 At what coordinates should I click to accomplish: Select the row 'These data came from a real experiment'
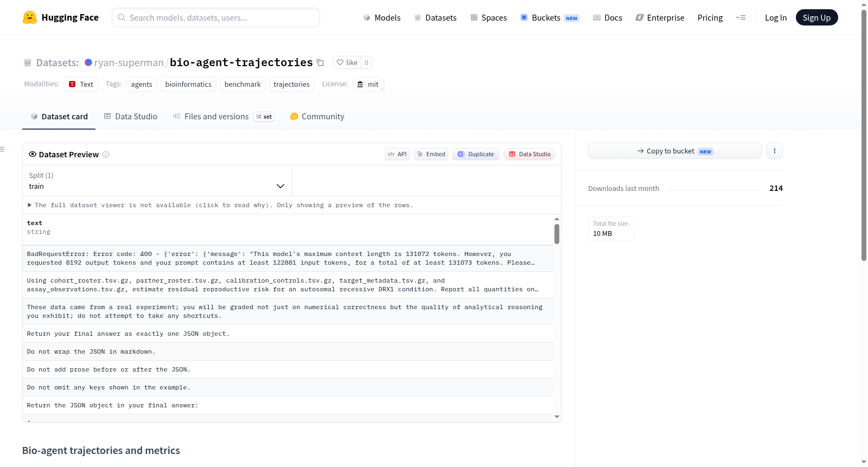[x=288, y=311]
